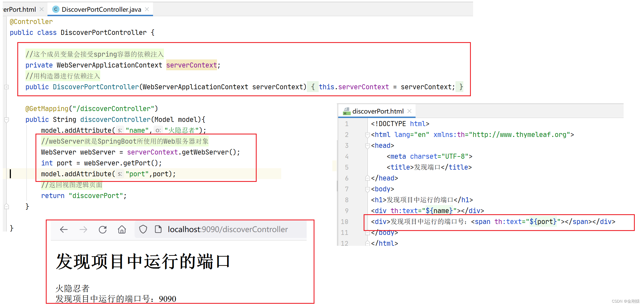Click the <!DOCTYPE html> line
This screenshot has height=306, width=644.
(400, 124)
